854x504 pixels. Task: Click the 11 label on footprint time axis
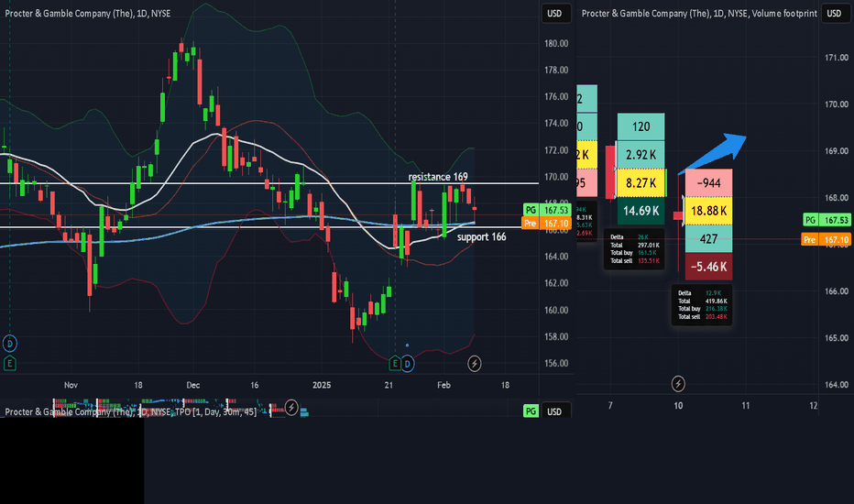(x=746, y=405)
